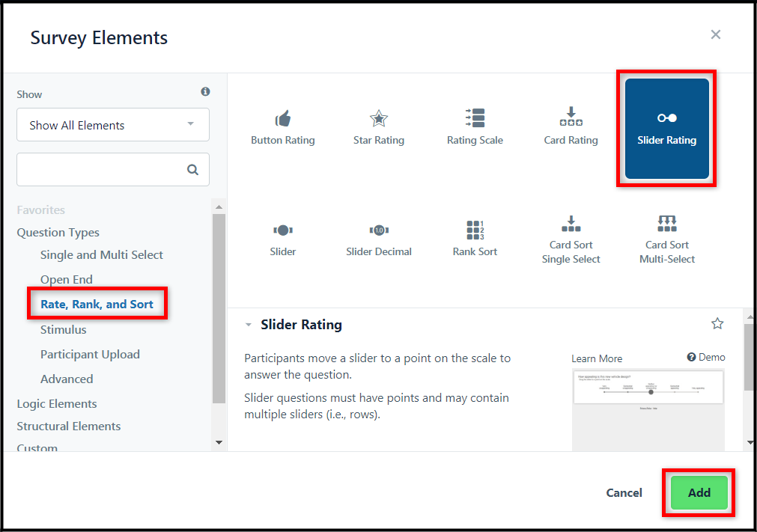Viewport: 757px width, 532px height.
Task: Pick Card Sort Multi-Select element
Action: pos(667,240)
